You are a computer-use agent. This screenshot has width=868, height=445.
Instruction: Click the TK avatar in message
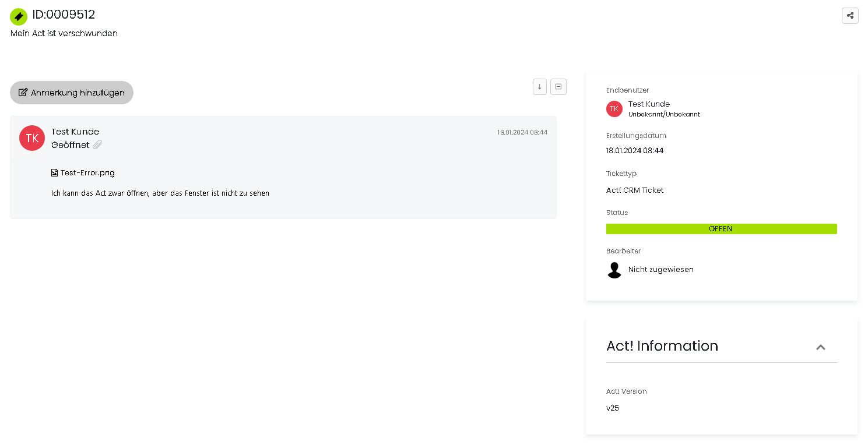click(x=32, y=138)
